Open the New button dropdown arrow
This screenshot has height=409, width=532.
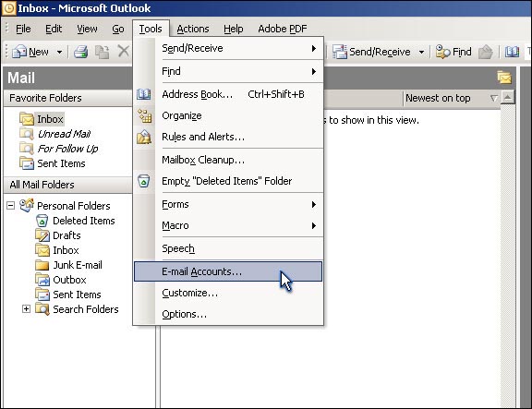59,53
